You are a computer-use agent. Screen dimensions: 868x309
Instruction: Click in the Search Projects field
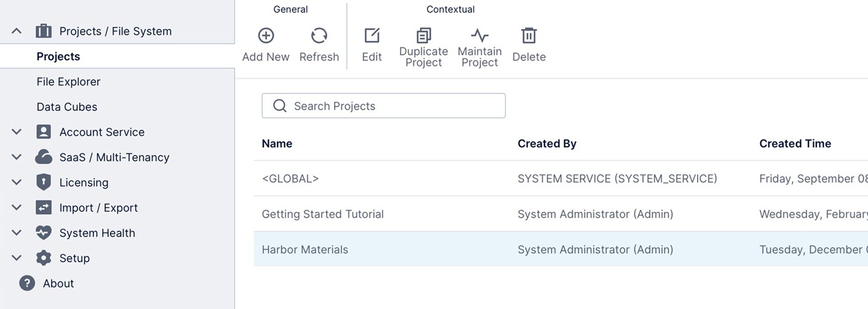[x=384, y=106]
